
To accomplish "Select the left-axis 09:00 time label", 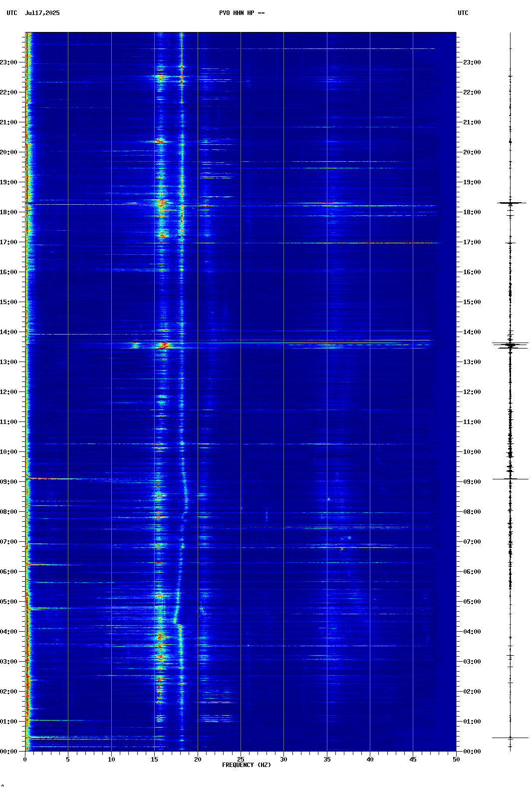I will click(x=9, y=482).
